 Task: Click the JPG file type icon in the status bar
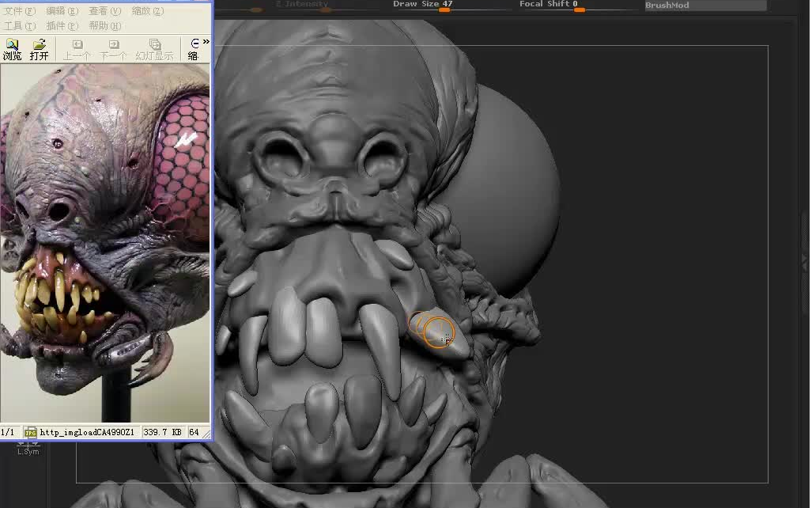coord(30,433)
